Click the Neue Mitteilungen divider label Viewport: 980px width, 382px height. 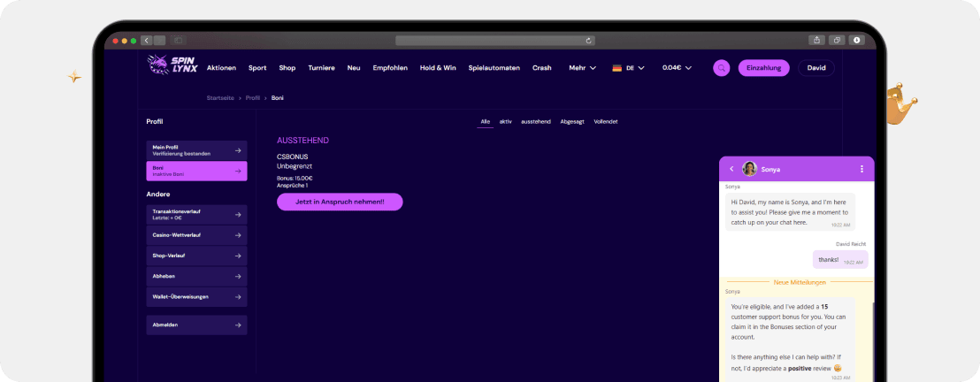coord(800,283)
